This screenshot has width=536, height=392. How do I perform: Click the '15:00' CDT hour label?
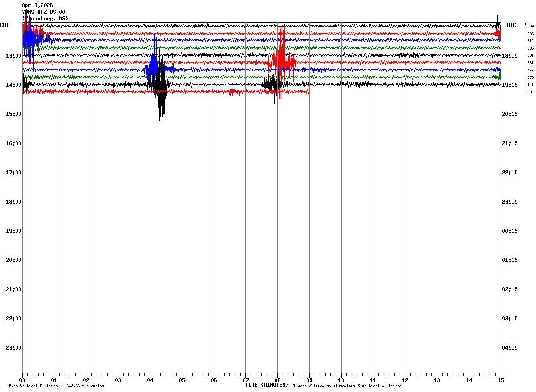tap(14, 114)
